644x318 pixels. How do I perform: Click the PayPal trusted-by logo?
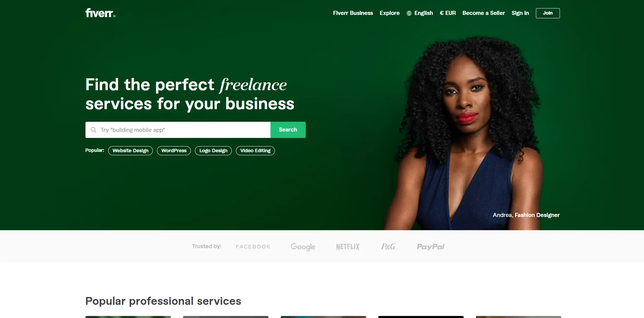(430, 246)
